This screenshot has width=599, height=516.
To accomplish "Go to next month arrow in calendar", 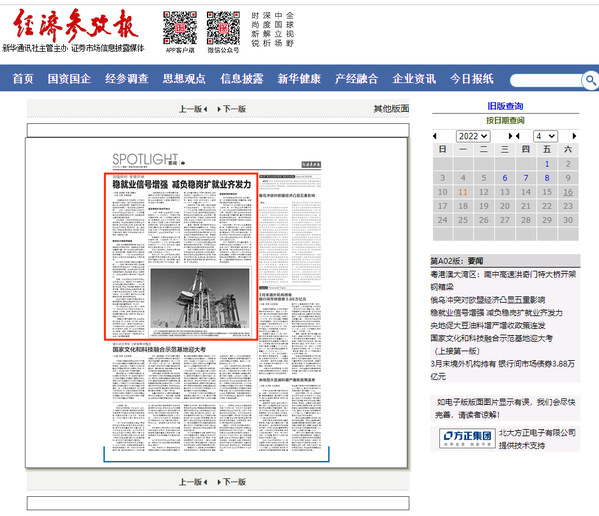I will (x=574, y=136).
